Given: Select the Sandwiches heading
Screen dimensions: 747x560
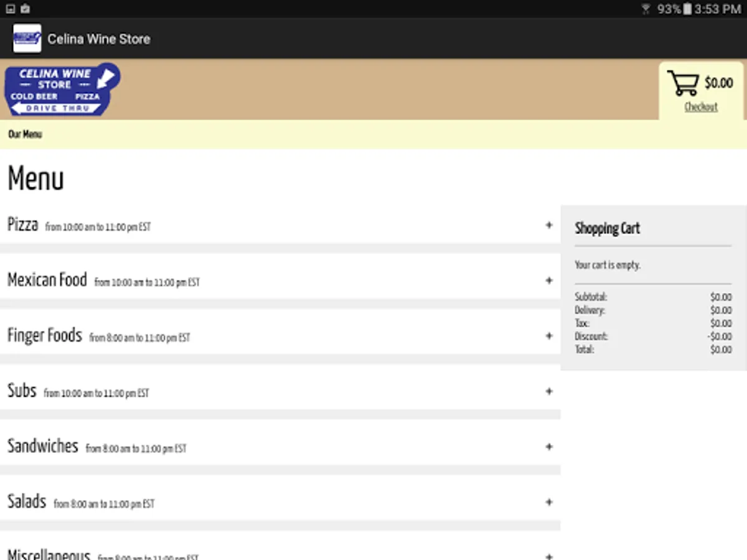Looking at the screenshot, I should click(x=43, y=446).
